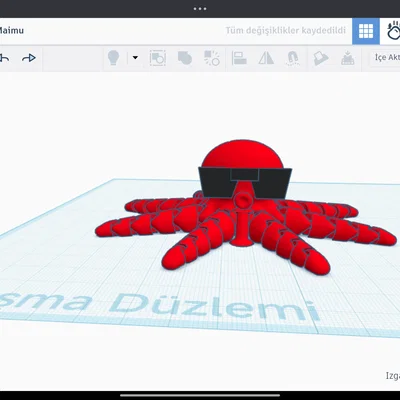Image resolution: width=400 pixels, height=400 pixels.
Task: Click the Group shapes icon
Action: pyautogui.click(x=185, y=58)
